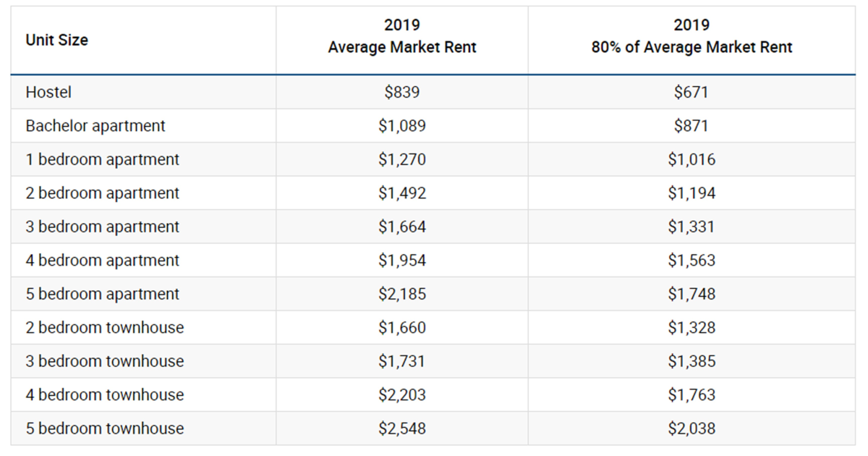Viewport: 868px width, 456px height.
Task: Click the $839 Hostel rent value
Action: [402, 93]
